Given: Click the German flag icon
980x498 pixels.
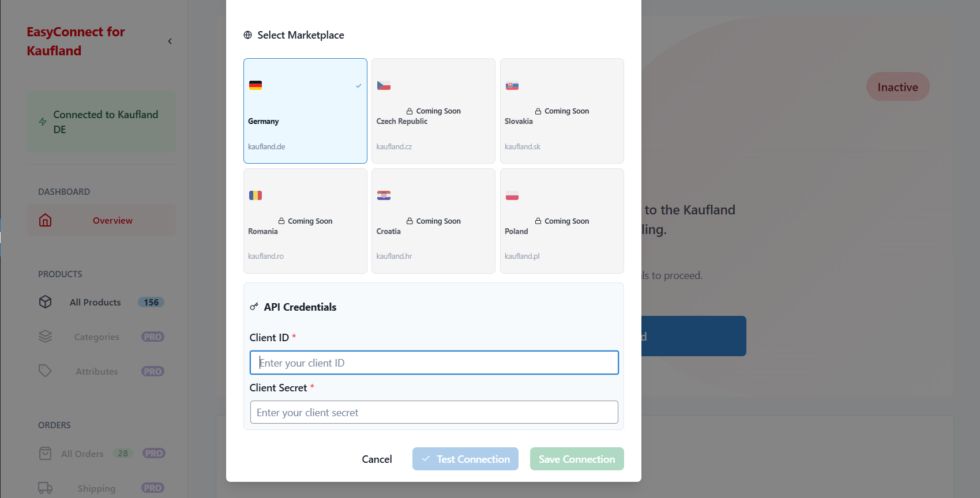Looking at the screenshot, I should [x=256, y=85].
